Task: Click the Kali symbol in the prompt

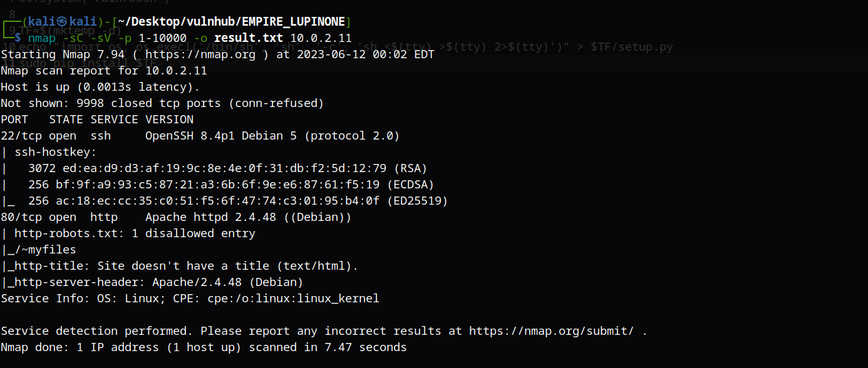Action: 63,22
